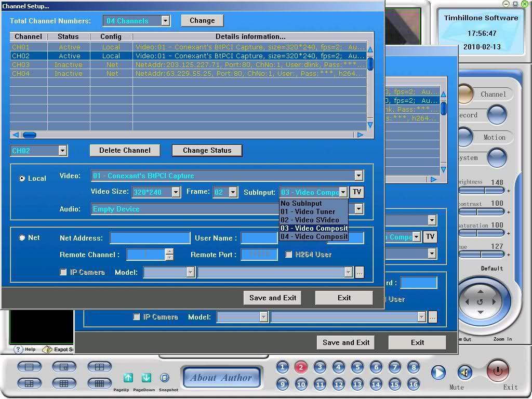Click the PageDown arrow icon
The image size is (532, 399).
pyautogui.click(x=147, y=378)
